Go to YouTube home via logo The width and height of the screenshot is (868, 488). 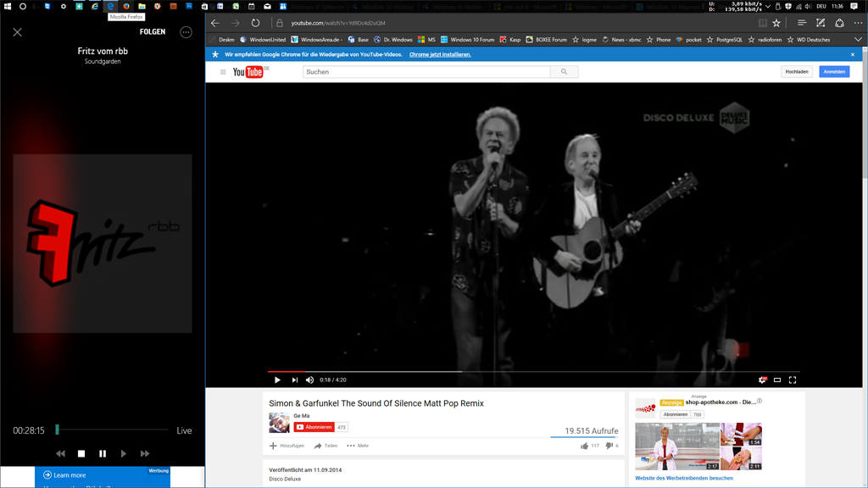(249, 72)
